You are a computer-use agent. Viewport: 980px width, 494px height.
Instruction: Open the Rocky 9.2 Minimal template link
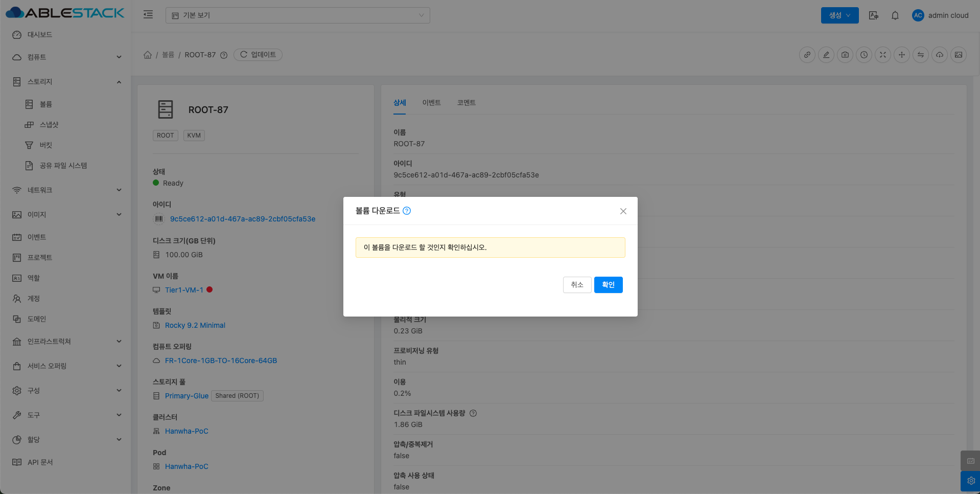[195, 325]
